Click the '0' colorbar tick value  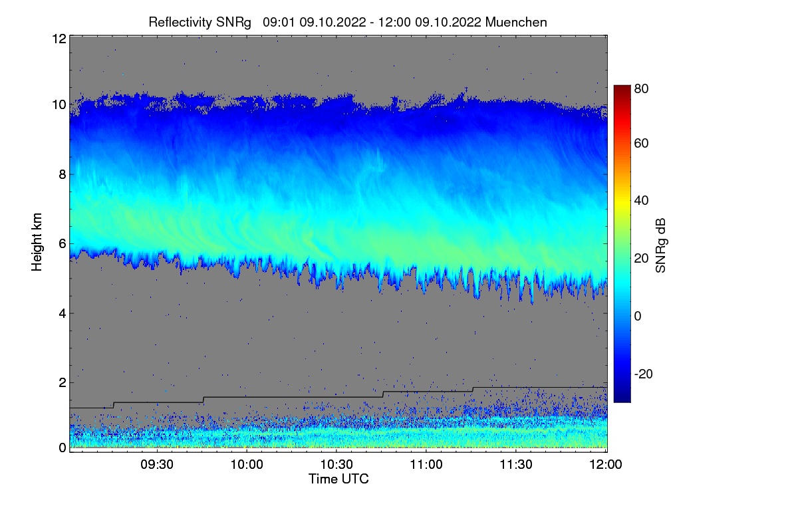point(639,317)
